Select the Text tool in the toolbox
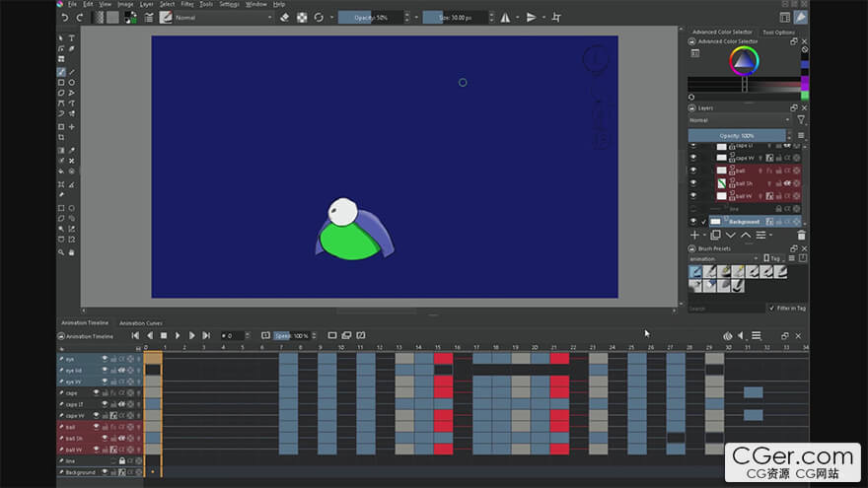868x488 pixels. pos(72,38)
